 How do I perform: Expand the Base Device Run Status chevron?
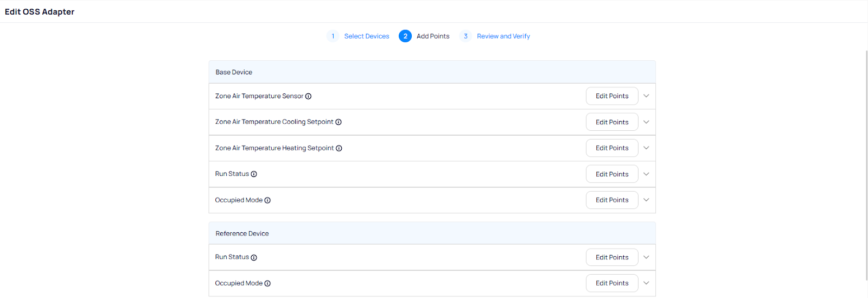point(646,174)
